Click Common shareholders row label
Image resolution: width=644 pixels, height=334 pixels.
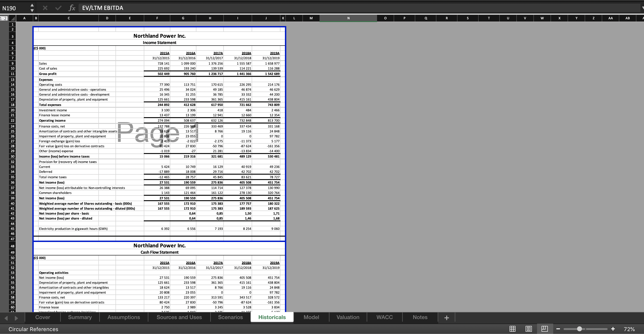tap(55, 193)
